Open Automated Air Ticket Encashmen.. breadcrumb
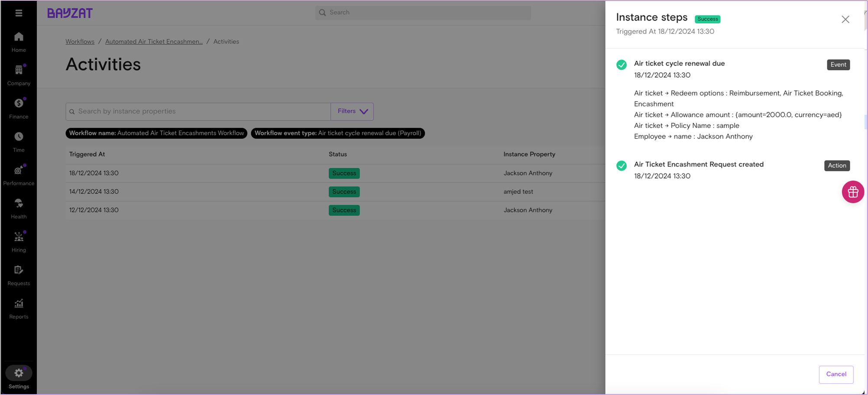The height and width of the screenshot is (395, 868). tap(154, 42)
